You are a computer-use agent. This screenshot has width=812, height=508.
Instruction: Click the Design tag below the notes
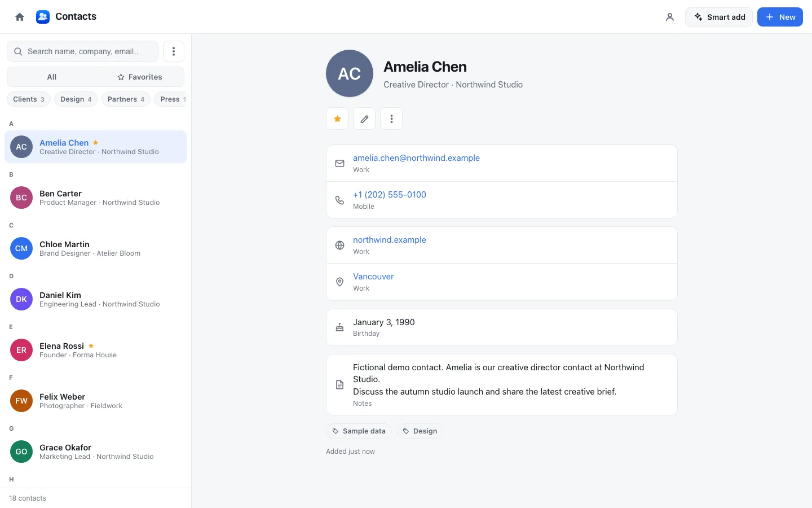(x=420, y=431)
